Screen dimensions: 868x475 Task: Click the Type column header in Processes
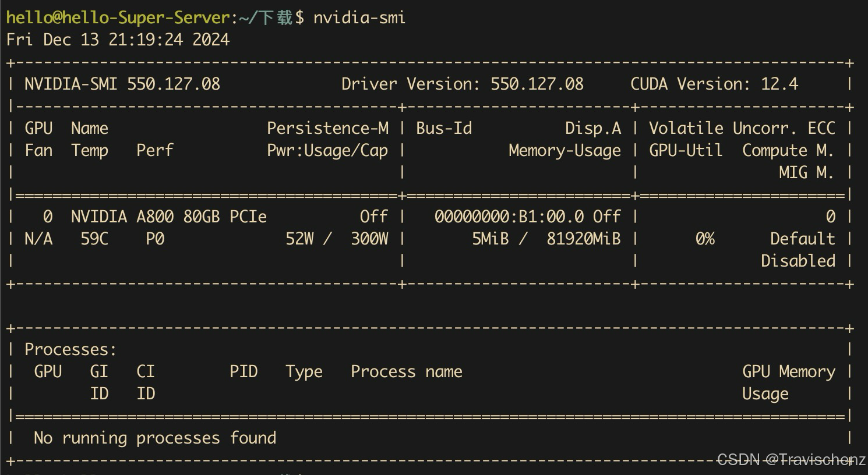[x=304, y=372]
